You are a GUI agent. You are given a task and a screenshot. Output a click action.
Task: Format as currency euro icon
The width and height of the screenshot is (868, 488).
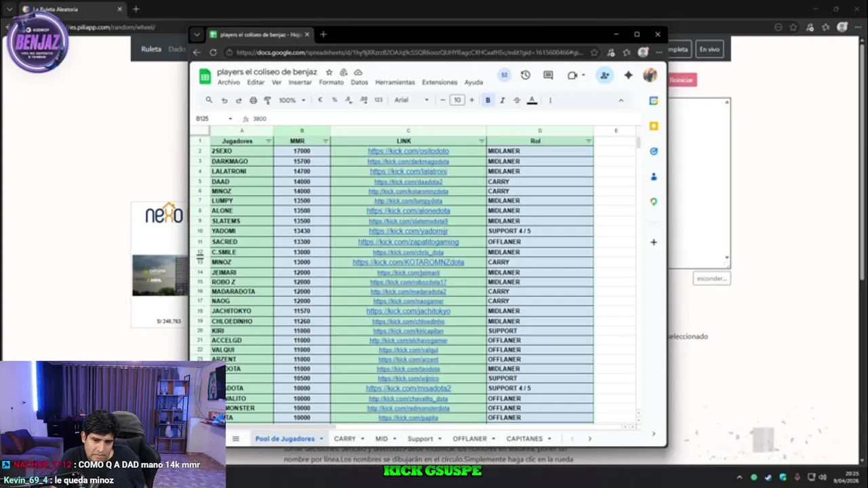pyautogui.click(x=320, y=100)
